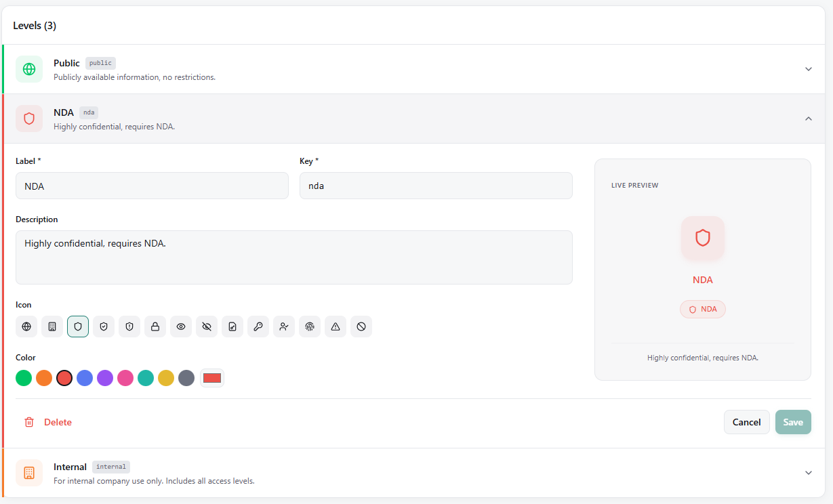Delete the NDA level
The image size is (833, 504).
pyautogui.click(x=48, y=422)
